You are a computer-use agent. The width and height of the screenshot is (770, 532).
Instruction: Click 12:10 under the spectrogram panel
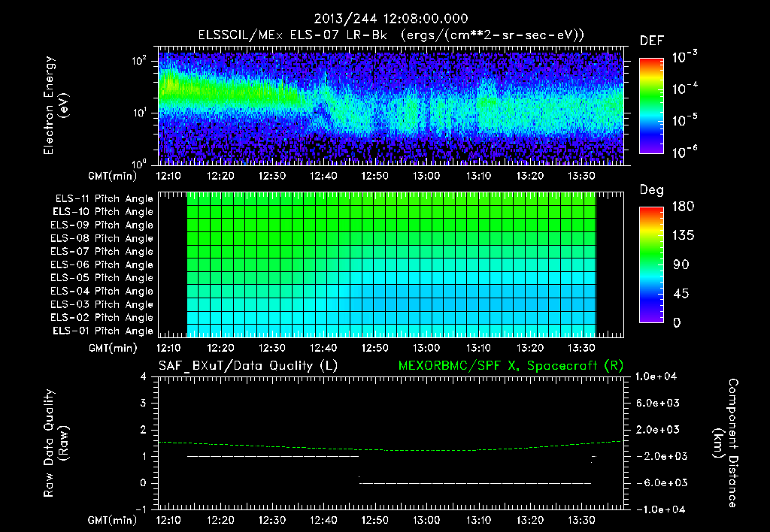(168, 176)
